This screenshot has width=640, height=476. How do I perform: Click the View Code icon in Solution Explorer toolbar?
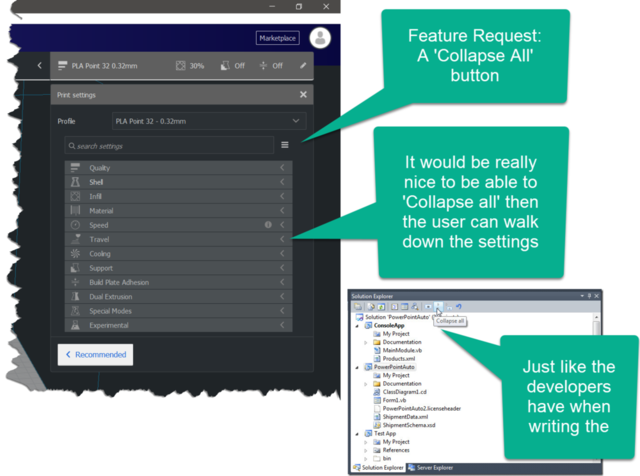point(394,307)
